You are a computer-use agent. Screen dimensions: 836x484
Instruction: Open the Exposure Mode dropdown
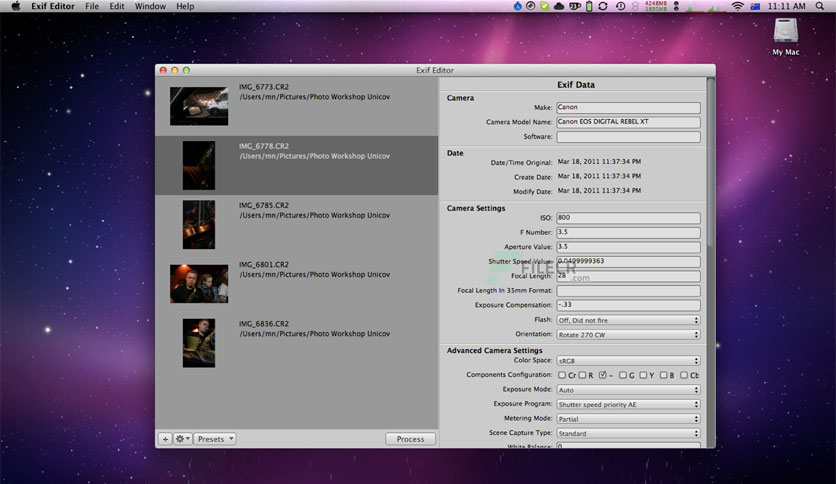[x=628, y=390]
